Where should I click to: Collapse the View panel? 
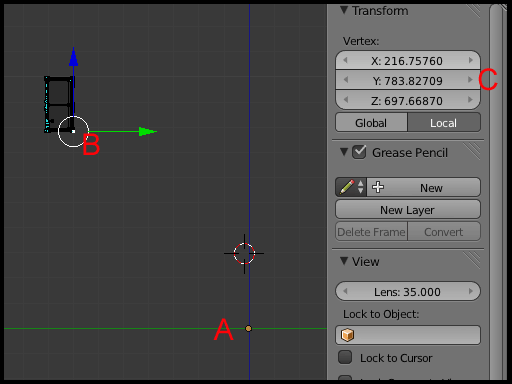344,261
